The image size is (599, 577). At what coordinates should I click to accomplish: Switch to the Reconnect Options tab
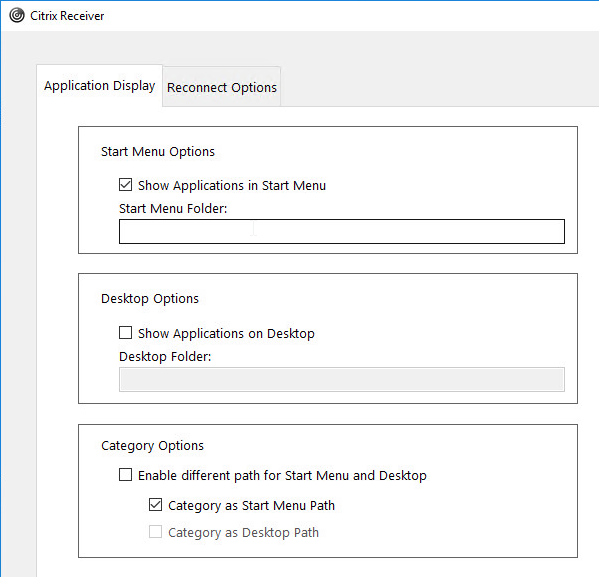pos(222,87)
